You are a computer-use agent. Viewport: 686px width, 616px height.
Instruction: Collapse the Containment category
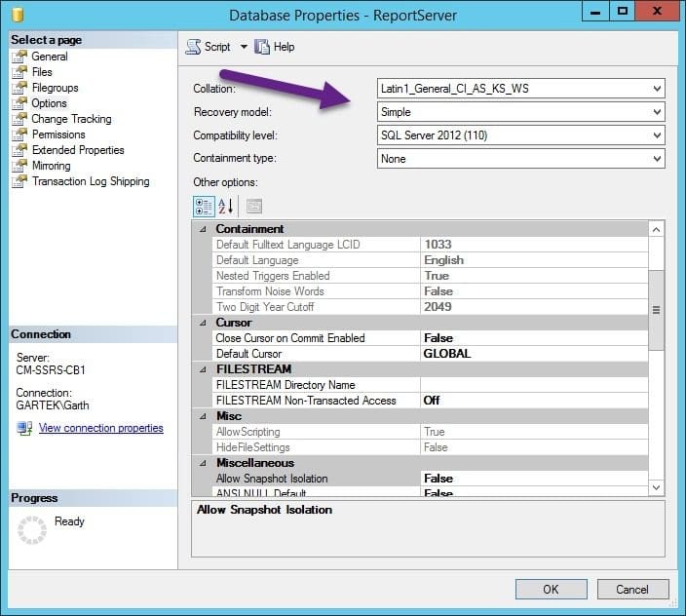[x=203, y=229]
